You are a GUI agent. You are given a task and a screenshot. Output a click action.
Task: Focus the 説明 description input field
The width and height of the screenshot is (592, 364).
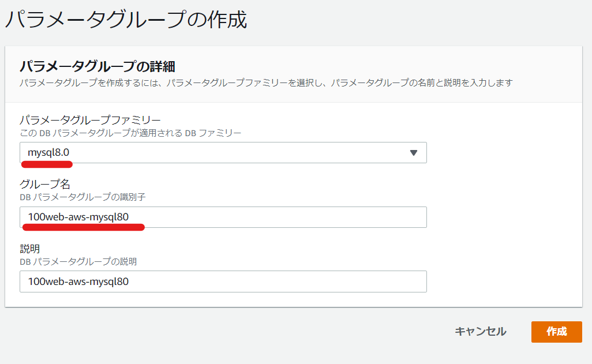point(223,282)
